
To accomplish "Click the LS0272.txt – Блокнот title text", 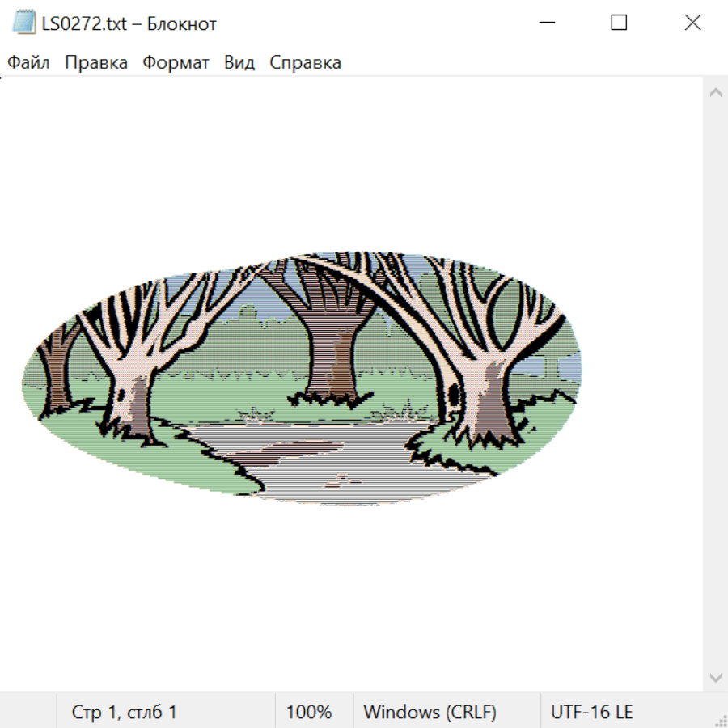I will pos(129,23).
